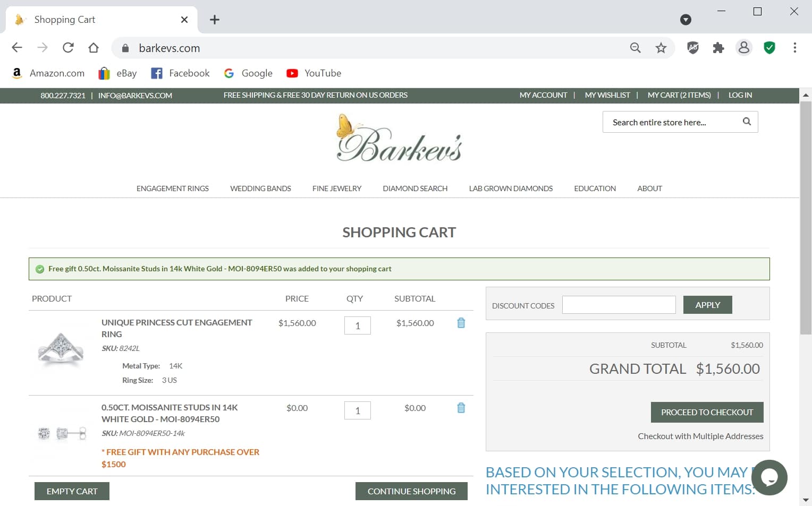This screenshot has width=812, height=506.
Task: Open the YouTube bookmark
Action: [x=314, y=73]
